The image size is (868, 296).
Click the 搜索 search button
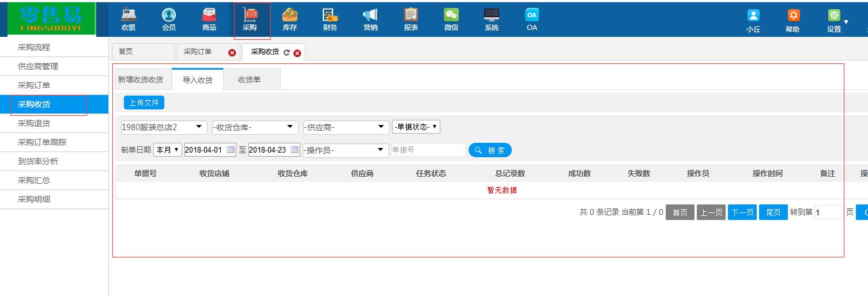(490, 150)
